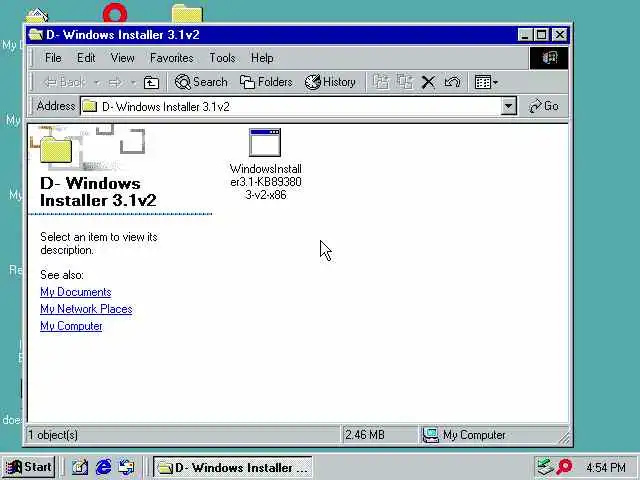Click the Delete X toolbar icon
The width and height of the screenshot is (640, 480).
click(428, 82)
